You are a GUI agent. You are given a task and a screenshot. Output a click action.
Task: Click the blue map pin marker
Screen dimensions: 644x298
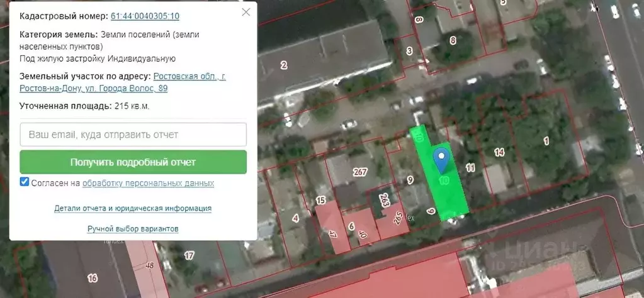[441, 160]
